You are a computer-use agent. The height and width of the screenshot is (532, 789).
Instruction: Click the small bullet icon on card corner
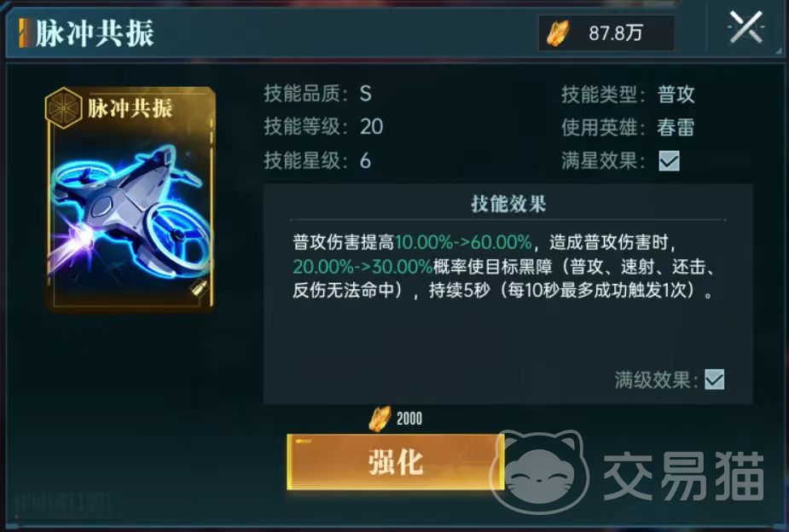pos(199,289)
